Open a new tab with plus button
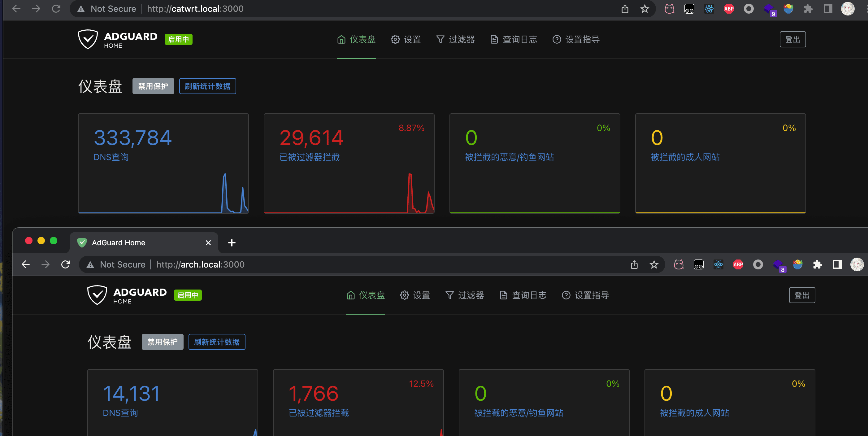 (232, 242)
